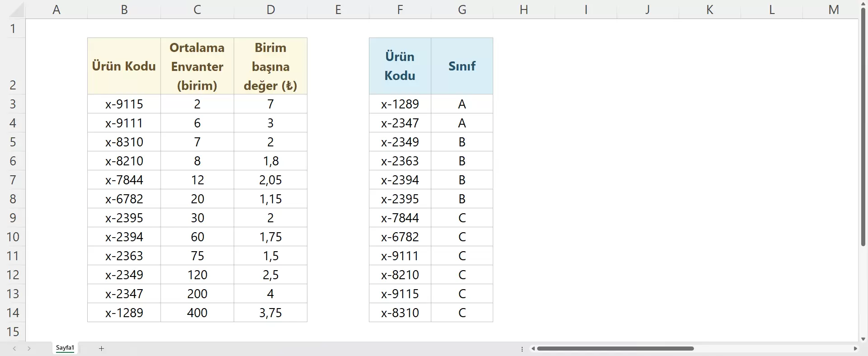Select column A header
This screenshot has width=868, height=356.
click(x=57, y=9)
